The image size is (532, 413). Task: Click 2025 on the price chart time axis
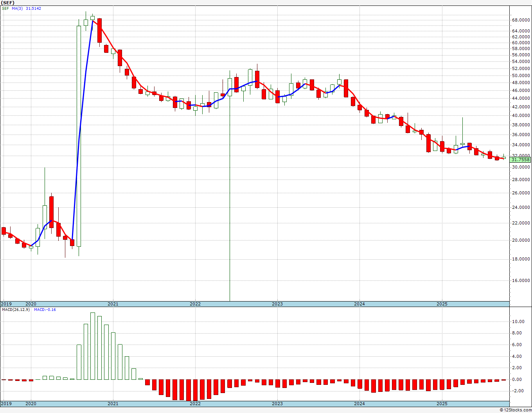pos(442,304)
